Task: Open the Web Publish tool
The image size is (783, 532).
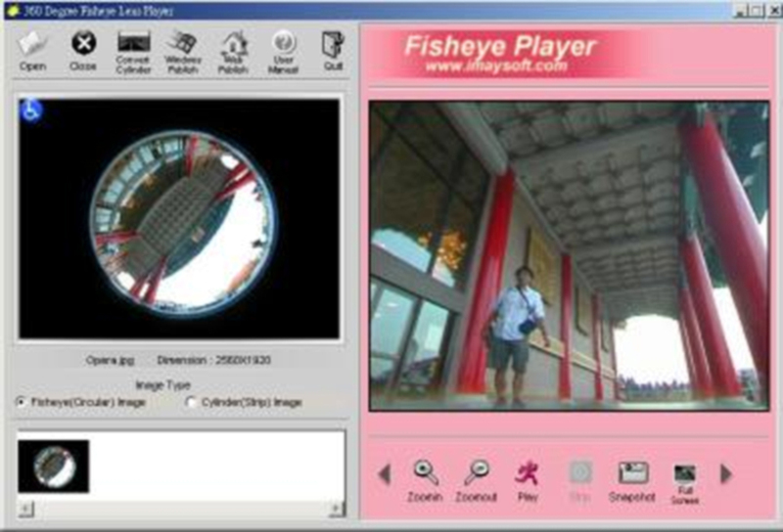Action: coord(233,52)
